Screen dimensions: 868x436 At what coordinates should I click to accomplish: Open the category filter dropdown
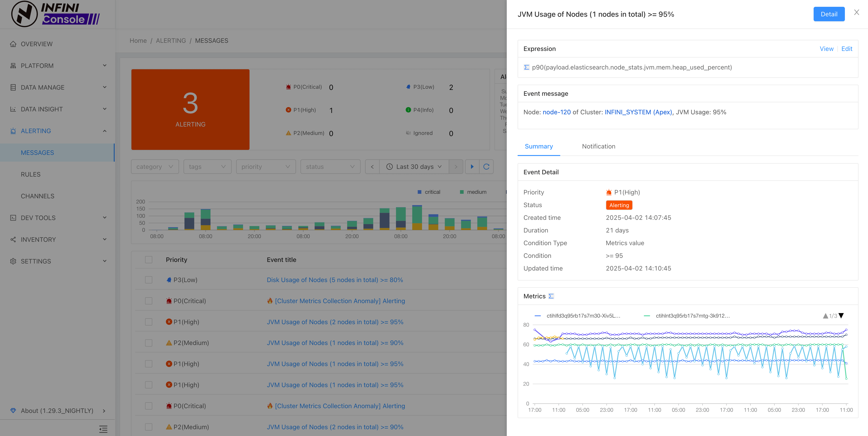coord(155,167)
